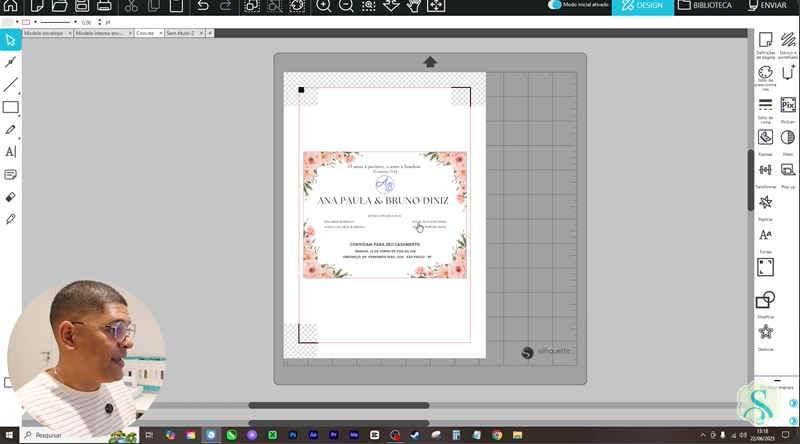This screenshot has width=800, height=444.
Task: Select the Note tool
Action: click(x=11, y=175)
